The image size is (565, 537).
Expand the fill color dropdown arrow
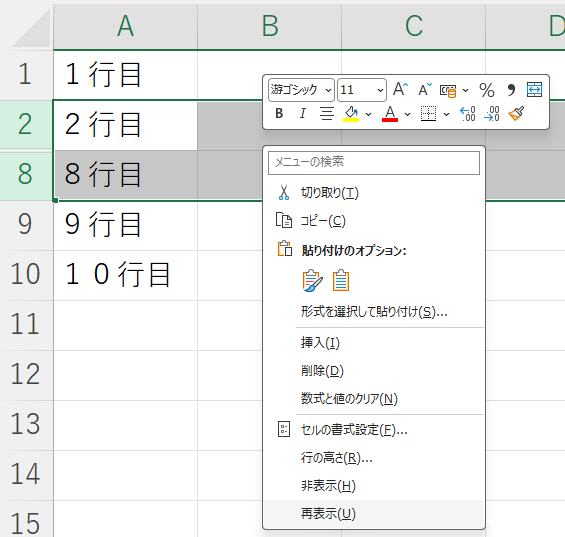368,115
